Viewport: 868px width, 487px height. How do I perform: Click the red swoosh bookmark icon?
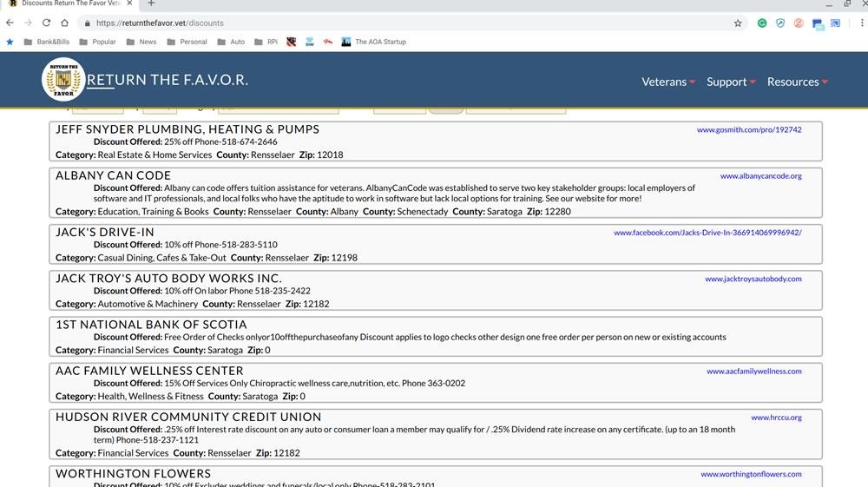(x=328, y=42)
